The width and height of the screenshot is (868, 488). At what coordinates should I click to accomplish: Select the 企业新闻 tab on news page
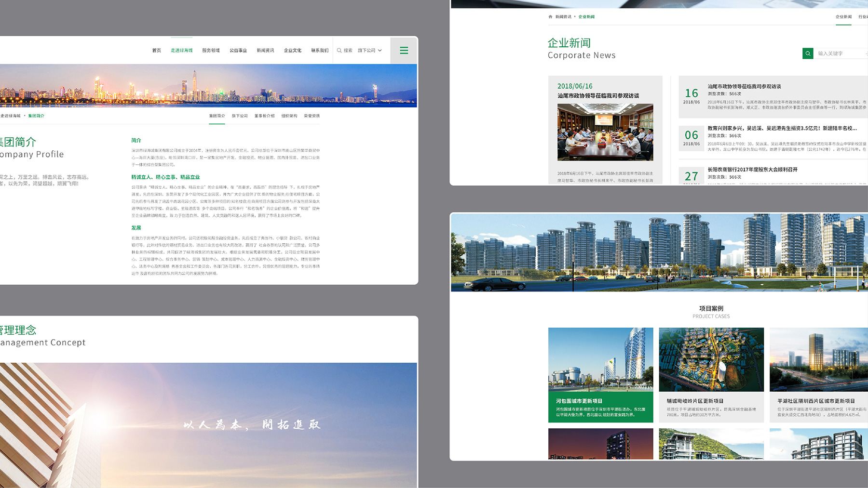(843, 17)
